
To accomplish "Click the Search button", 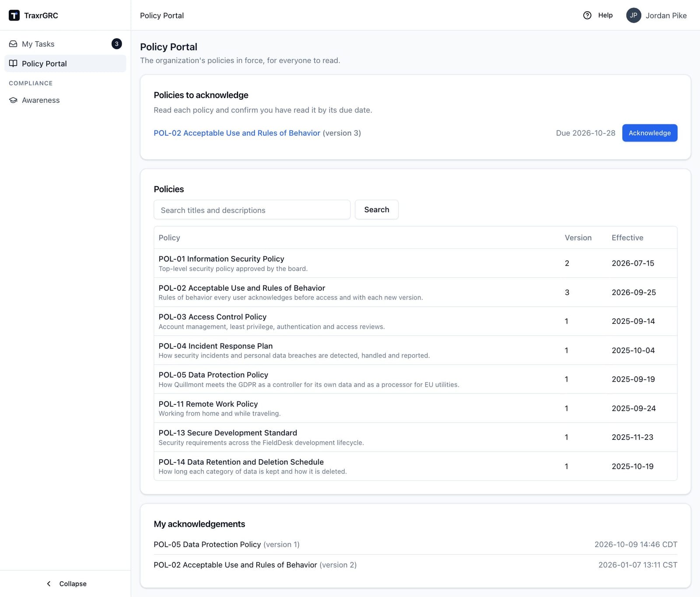I will coord(376,210).
